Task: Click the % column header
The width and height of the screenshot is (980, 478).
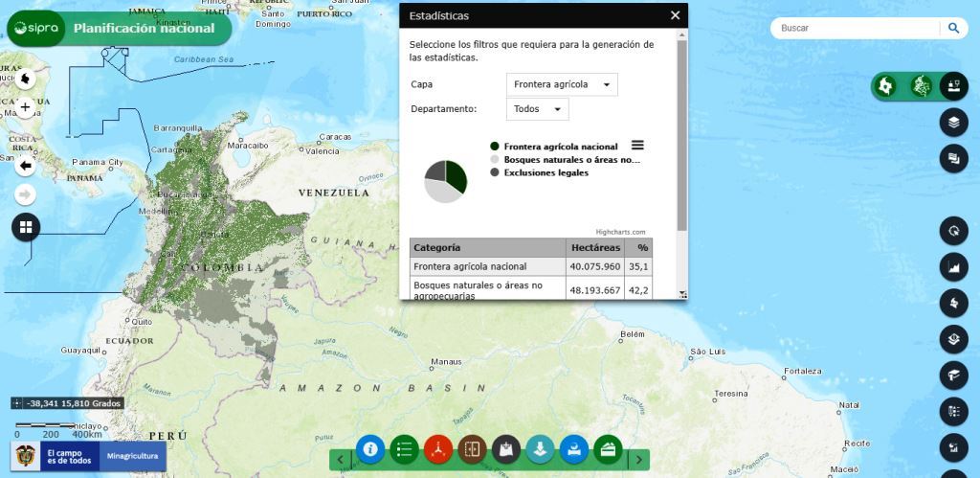Action: [638, 248]
